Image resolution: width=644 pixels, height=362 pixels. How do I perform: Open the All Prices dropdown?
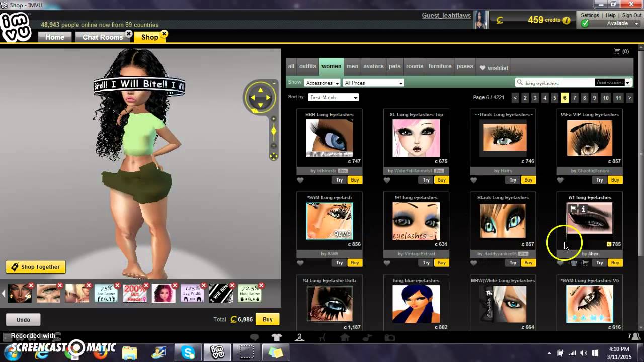pos(373,83)
